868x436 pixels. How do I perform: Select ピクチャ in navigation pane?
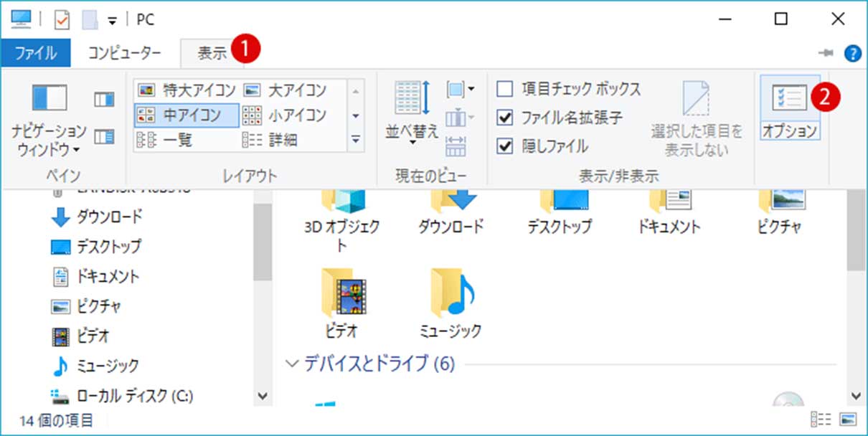click(87, 306)
